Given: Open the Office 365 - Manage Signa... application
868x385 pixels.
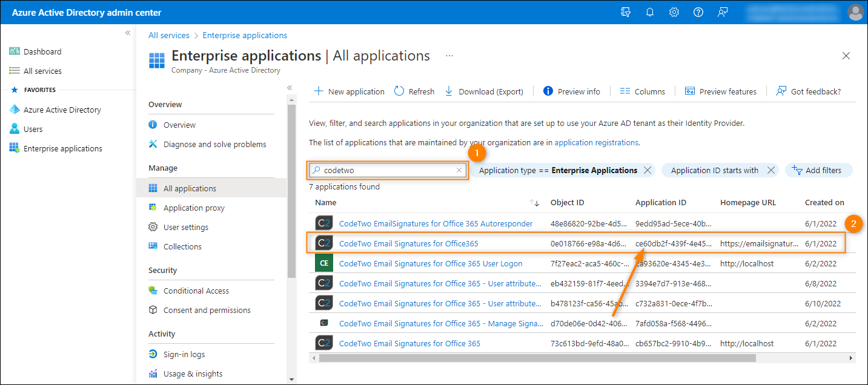Looking at the screenshot, I should coord(442,323).
